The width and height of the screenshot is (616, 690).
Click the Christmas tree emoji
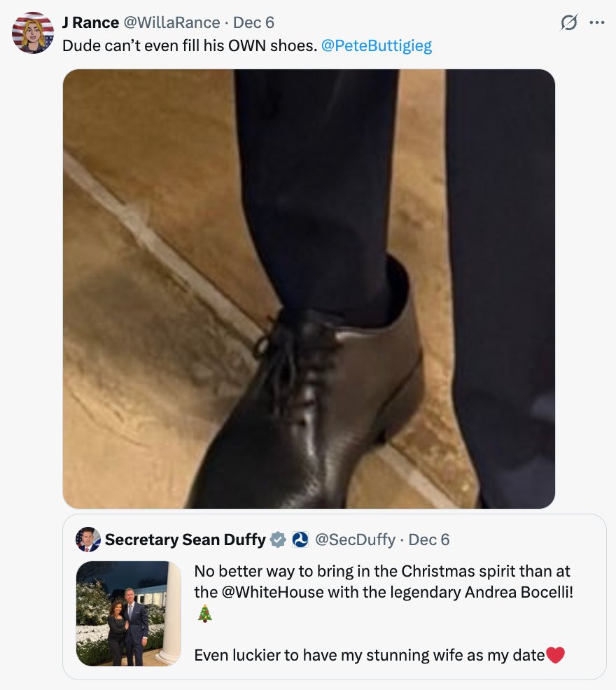click(x=205, y=614)
